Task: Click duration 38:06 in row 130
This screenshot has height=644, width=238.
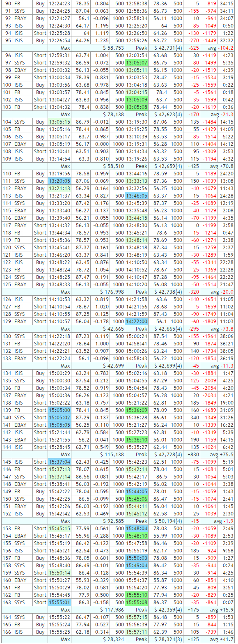Action: (227, 336)
